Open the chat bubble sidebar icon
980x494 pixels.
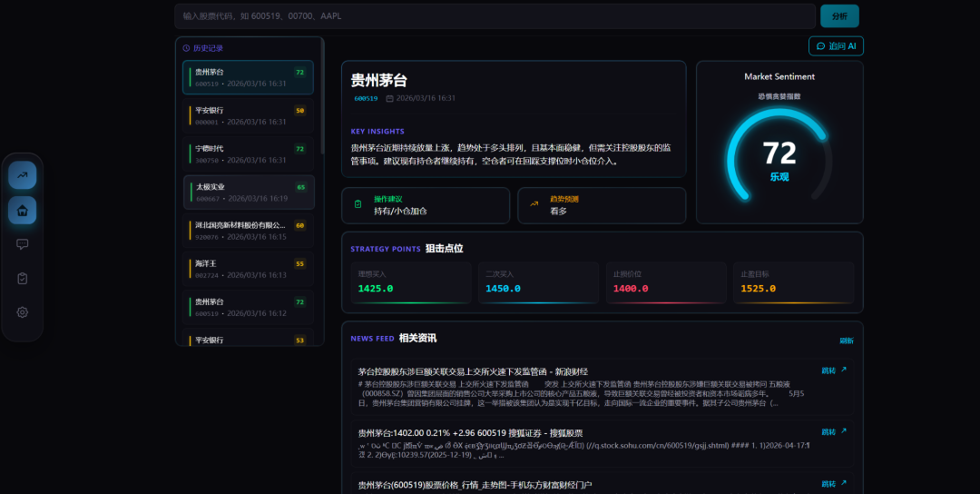[23, 244]
